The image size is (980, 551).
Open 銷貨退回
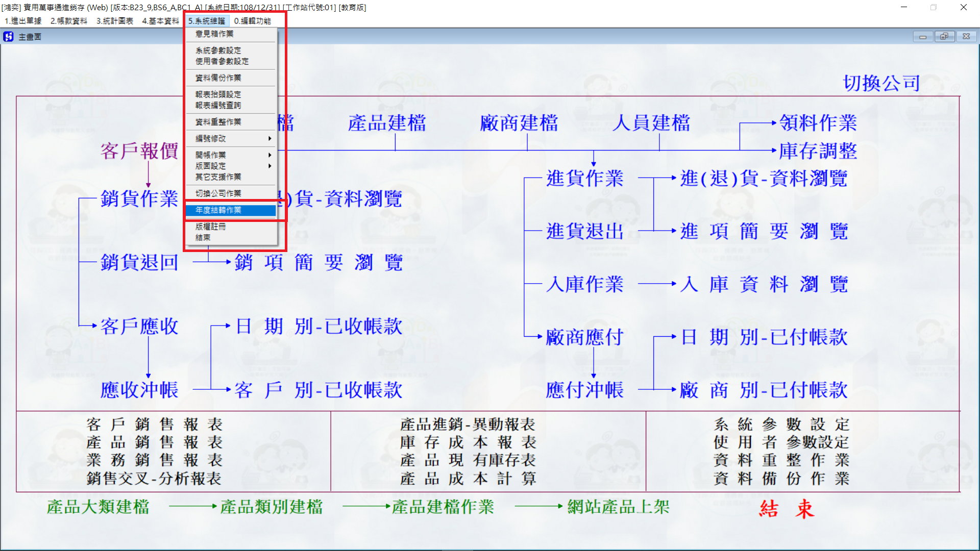[139, 262]
